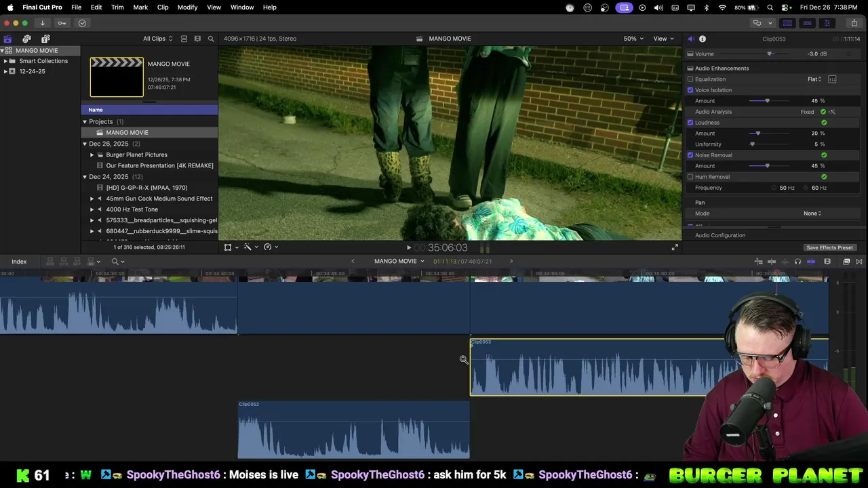
Task: Toggle the inspector sliders button
Action: (x=827, y=23)
